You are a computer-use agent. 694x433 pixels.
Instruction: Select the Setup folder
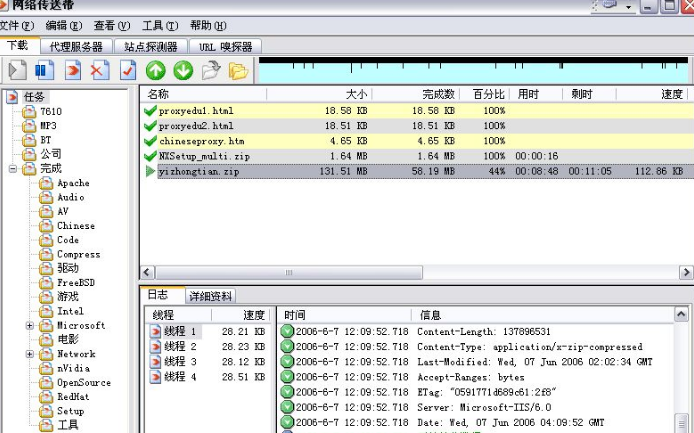coord(70,410)
